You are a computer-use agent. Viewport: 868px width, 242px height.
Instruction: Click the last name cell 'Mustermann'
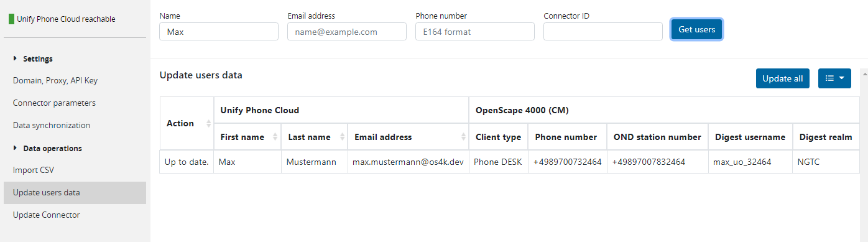tap(315, 162)
